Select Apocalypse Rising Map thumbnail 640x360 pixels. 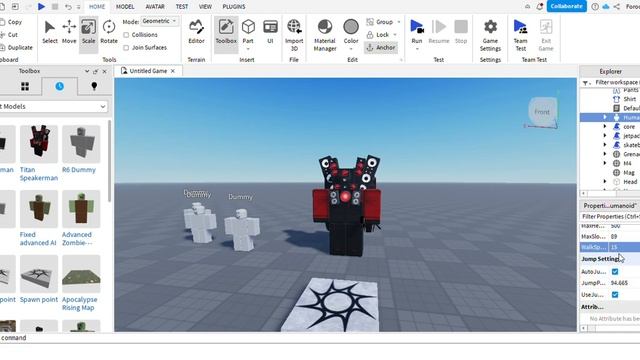point(81,274)
